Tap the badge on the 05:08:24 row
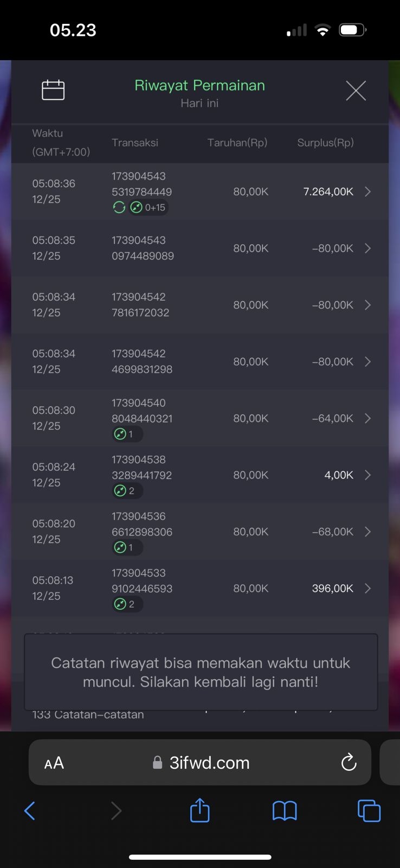The image size is (400, 868). [127, 491]
